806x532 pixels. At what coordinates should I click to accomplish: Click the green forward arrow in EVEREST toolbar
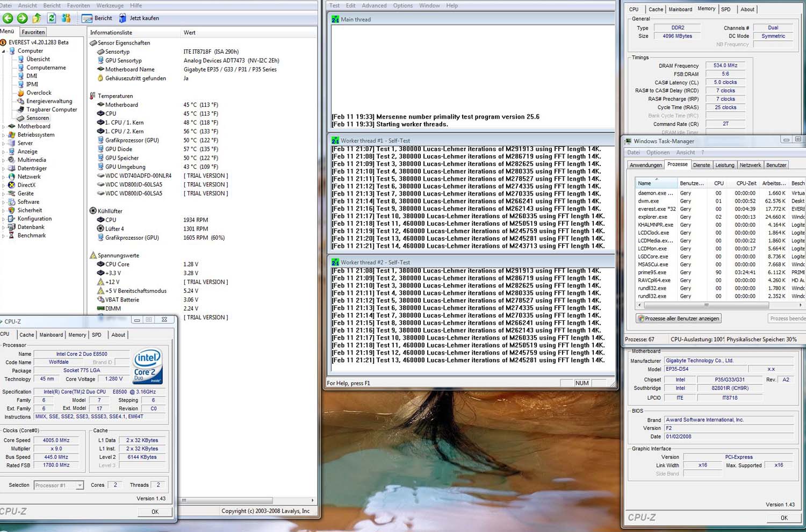coord(22,18)
